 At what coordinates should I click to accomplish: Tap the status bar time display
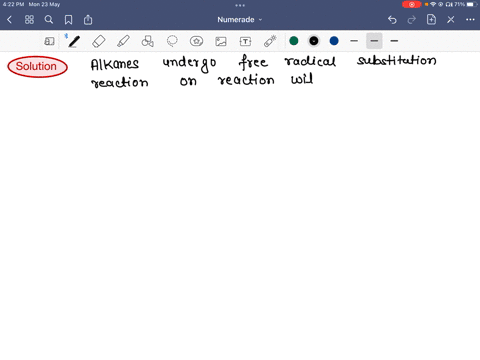[13, 4]
